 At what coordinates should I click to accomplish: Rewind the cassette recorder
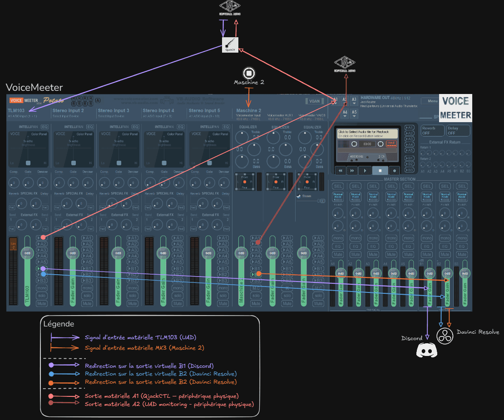click(341, 171)
